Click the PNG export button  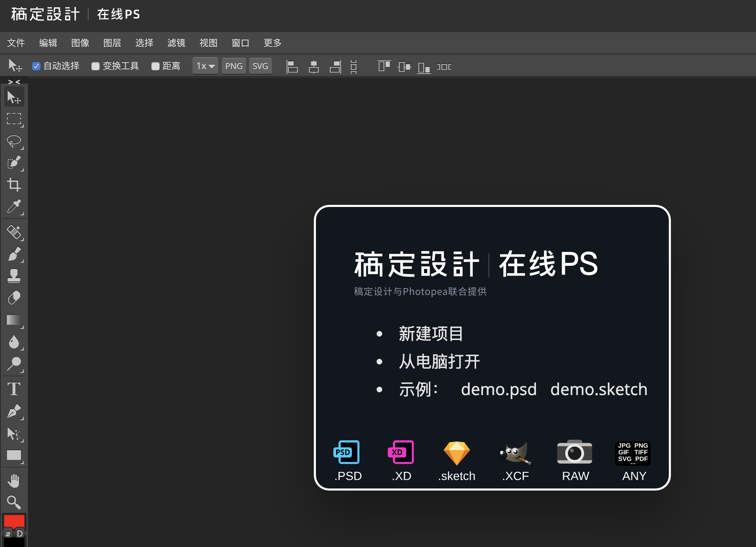click(x=234, y=66)
